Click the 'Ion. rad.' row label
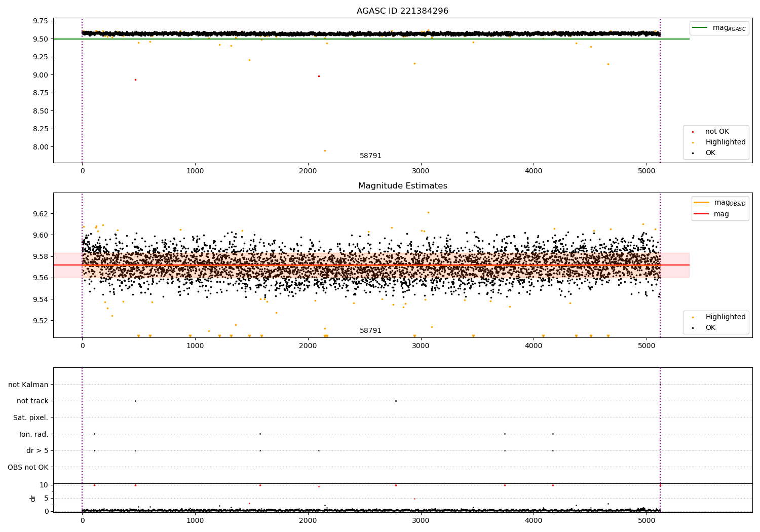The width and height of the screenshot is (760, 532). (x=34, y=434)
